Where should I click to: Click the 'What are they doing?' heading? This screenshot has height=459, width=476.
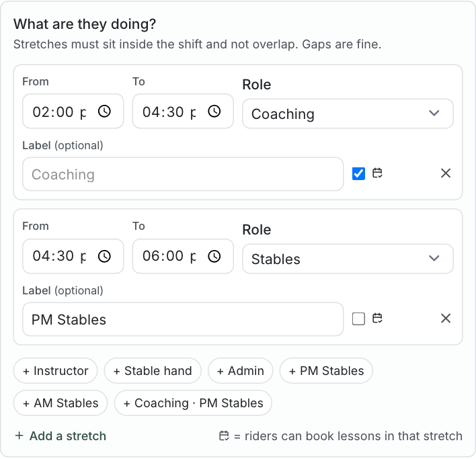(x=85, y=24)
